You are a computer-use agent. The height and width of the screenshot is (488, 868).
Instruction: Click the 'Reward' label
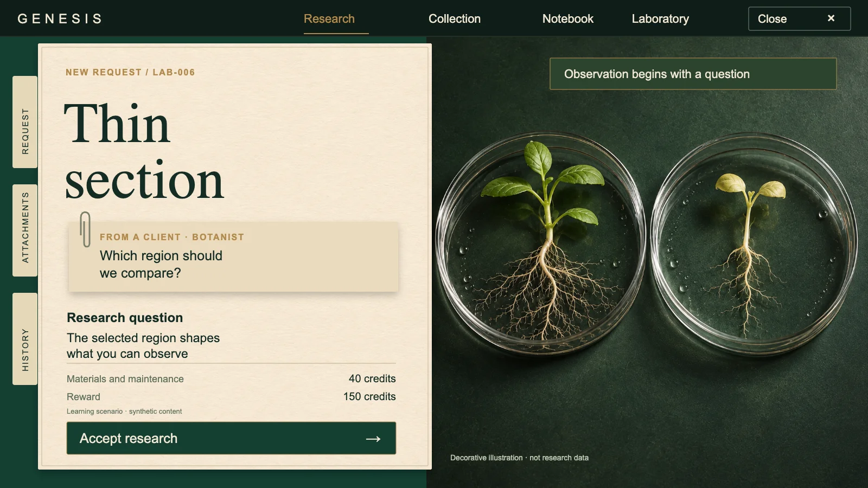click(84, 397)
